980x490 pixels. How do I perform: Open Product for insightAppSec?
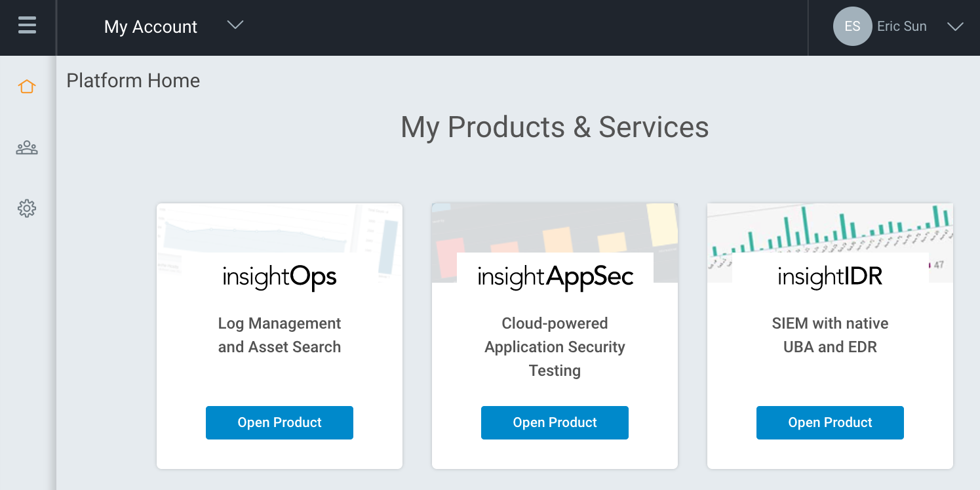pyautogui.click(x=555, y=422)
